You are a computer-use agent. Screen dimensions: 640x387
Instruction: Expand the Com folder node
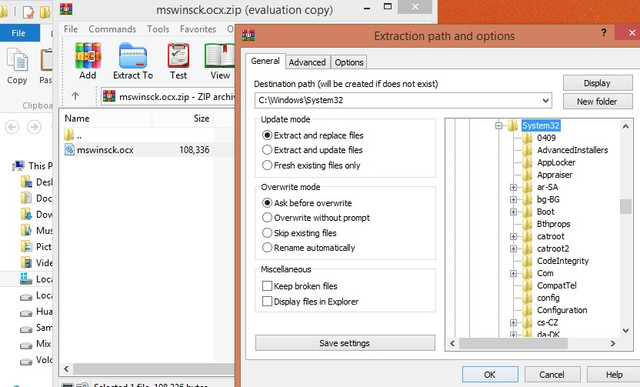513,273
